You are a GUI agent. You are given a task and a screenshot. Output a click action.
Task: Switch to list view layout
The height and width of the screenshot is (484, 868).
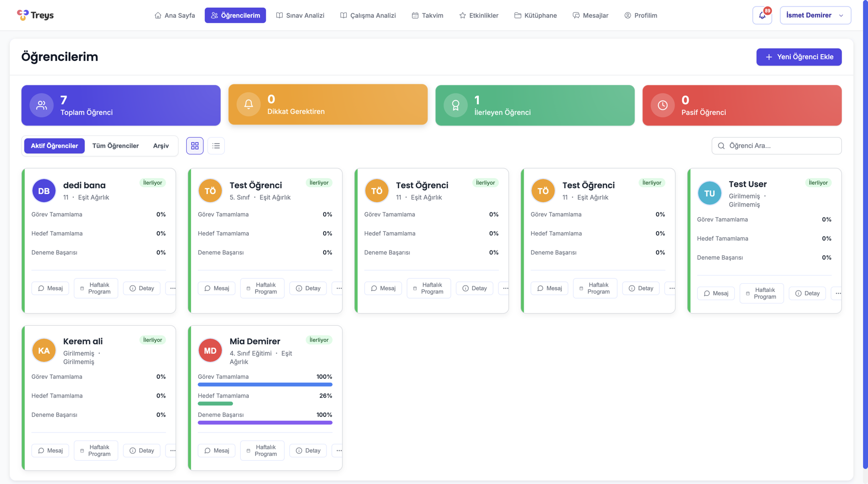[216, 145]
